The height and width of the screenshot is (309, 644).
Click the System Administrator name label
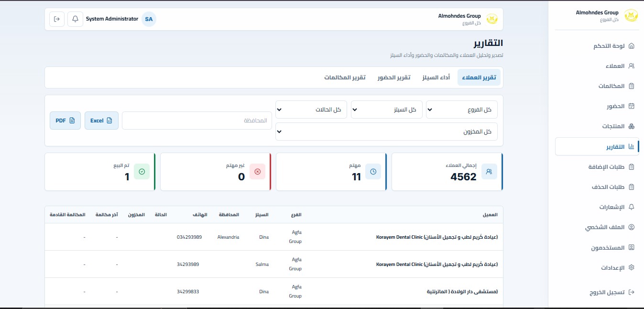click(112, 19)
